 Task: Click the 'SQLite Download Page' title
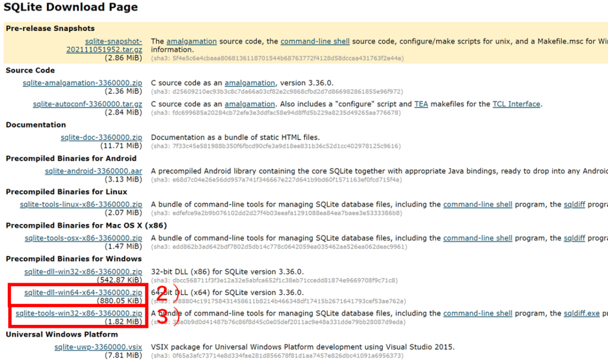71,7
